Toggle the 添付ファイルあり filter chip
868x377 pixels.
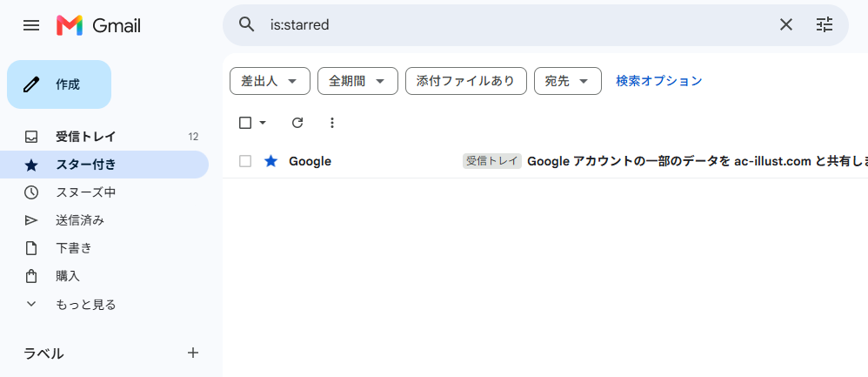tap(466, 81)
